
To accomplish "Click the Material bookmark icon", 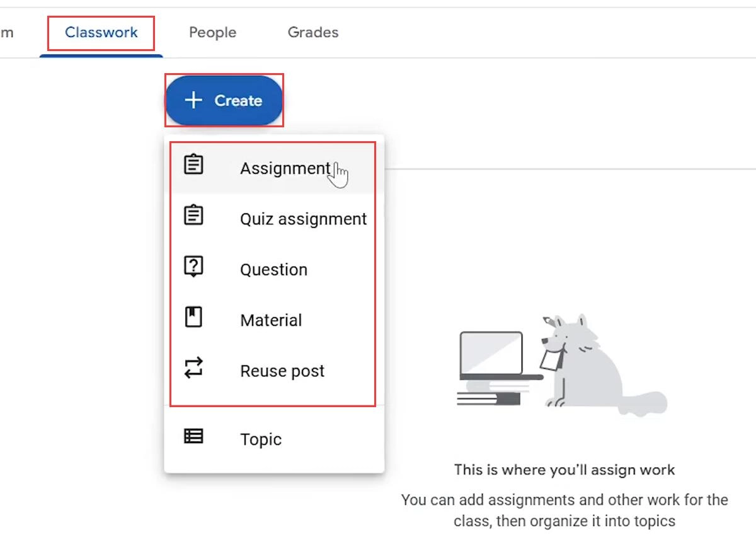I will click(192, 316).
